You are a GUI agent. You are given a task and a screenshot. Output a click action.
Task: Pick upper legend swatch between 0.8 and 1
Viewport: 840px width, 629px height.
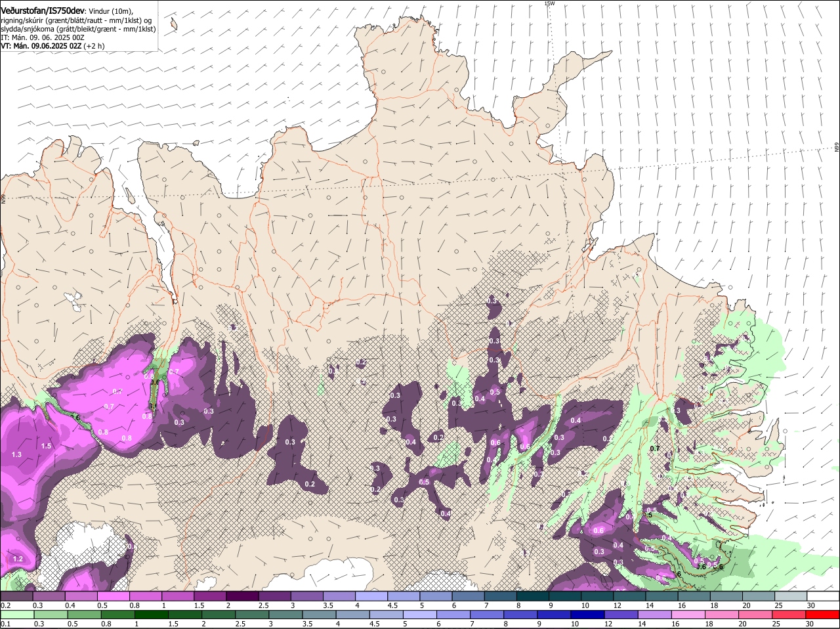tap(146, 596)
